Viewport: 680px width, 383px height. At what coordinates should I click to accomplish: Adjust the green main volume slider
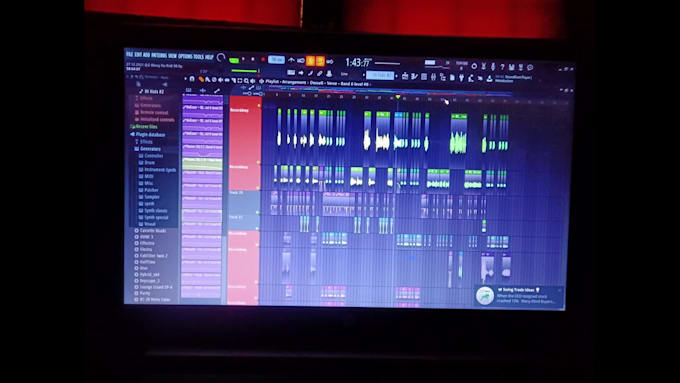tap(245, 70)
